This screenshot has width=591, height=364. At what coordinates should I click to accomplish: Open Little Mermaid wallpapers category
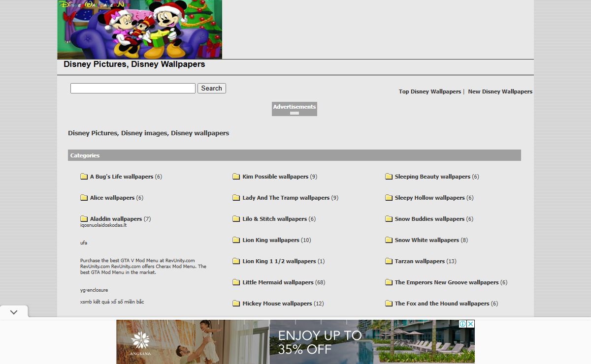[x=278, y=282]
